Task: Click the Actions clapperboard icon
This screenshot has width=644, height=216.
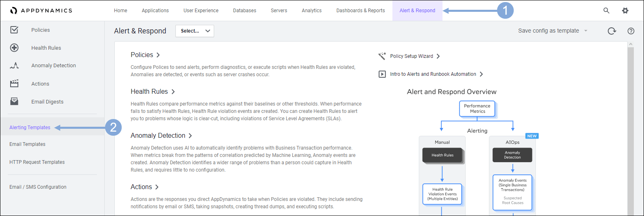Action: click(14, 84)
